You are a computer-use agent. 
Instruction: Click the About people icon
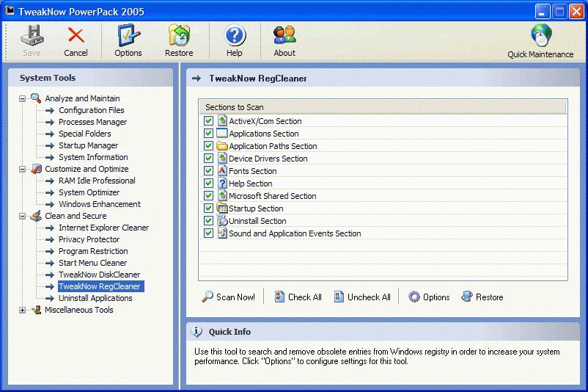284,35
